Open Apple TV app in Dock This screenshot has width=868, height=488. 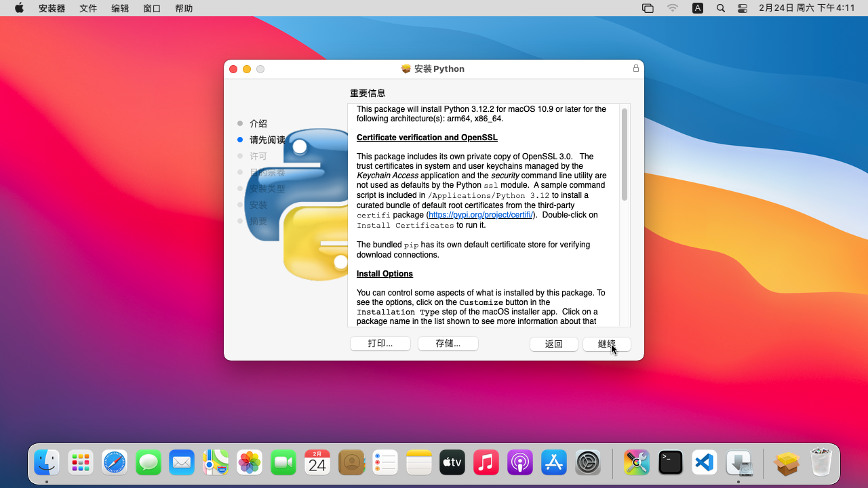(452, 463)
